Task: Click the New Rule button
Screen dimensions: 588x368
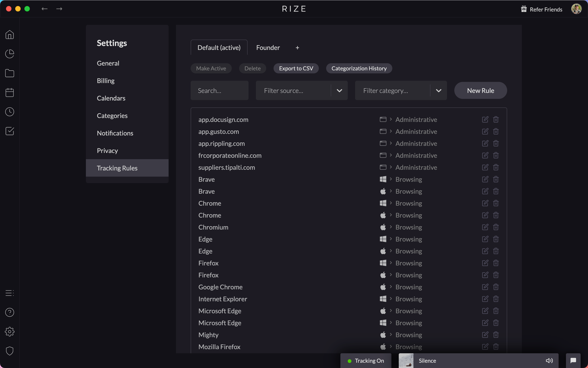Action: (x=480, y=91)
